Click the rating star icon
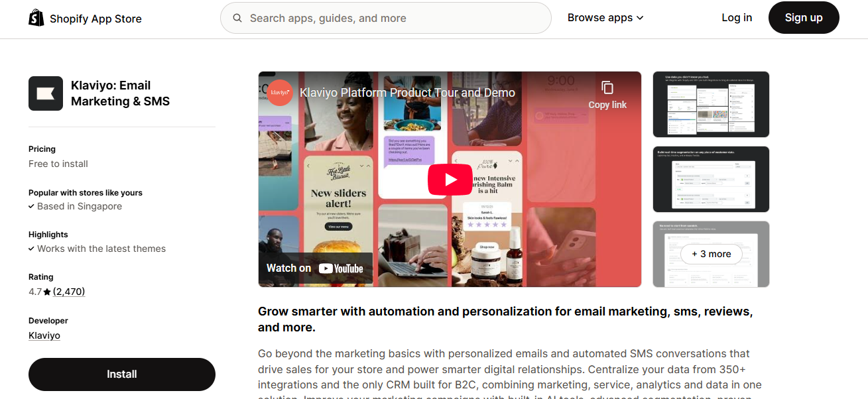This screenshot has height=399, width=868. pyautogui.click(x=47, y=292)
